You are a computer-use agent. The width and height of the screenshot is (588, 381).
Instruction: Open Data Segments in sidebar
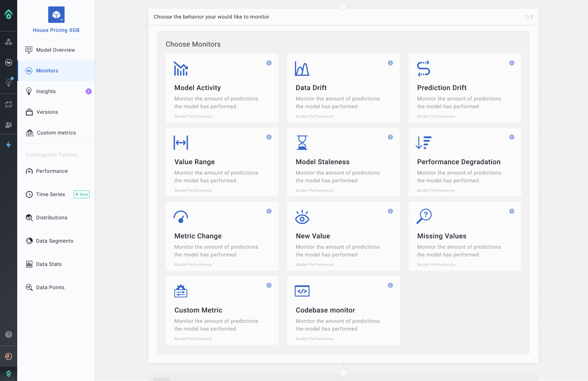tap(55, 241)
